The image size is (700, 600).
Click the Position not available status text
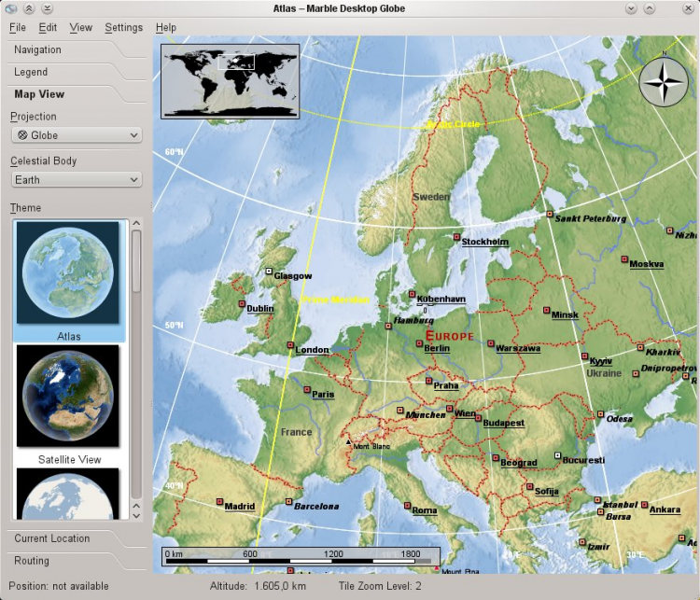[x=59, y=586]
